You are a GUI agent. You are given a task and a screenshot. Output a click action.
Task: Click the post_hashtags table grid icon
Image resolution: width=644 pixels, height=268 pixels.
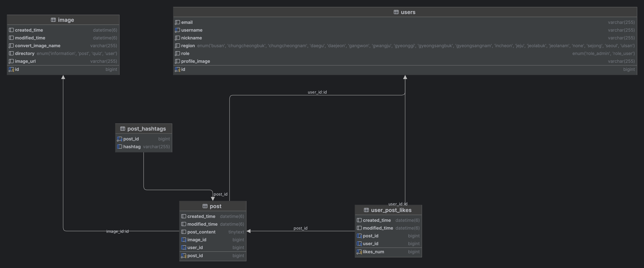coord(123,129)
